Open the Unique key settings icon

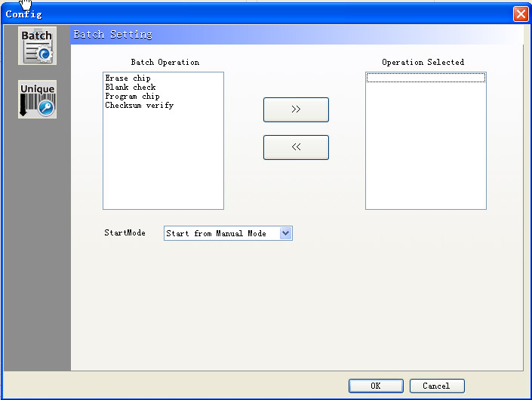[x=37, y=100]
